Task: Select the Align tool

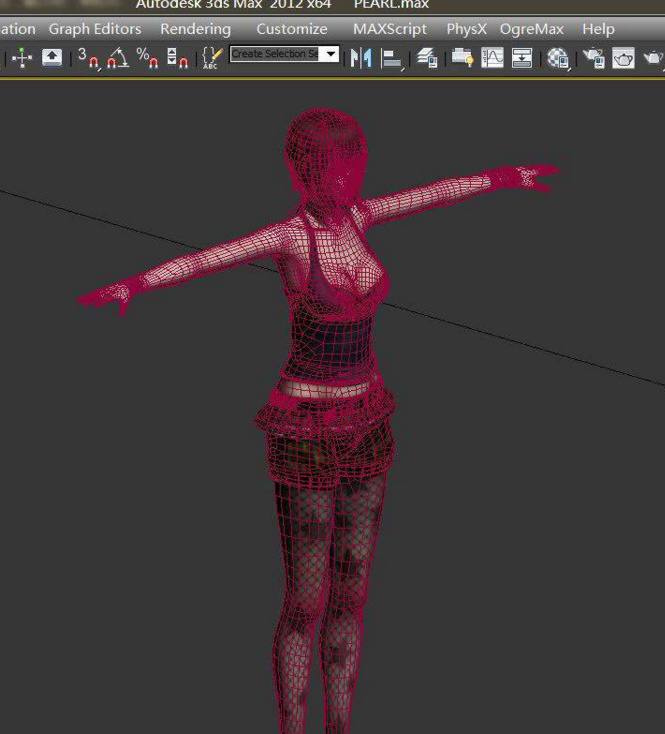Action: click(392, 59)
